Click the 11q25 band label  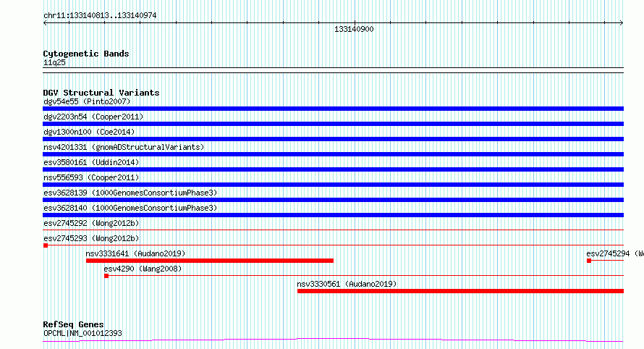54,62
